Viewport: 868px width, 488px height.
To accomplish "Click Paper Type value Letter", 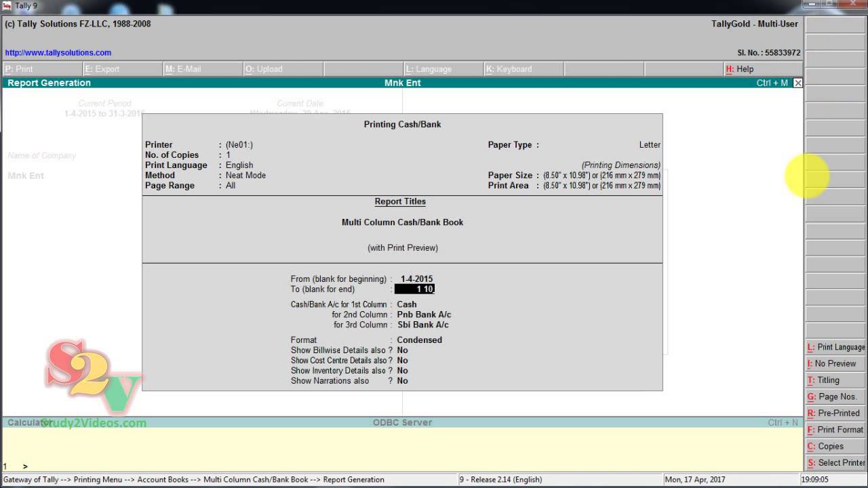I will 650,145.
